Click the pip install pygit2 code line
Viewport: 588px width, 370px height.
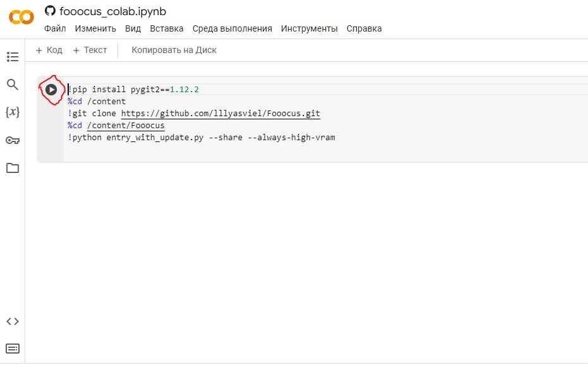point(133,89)
